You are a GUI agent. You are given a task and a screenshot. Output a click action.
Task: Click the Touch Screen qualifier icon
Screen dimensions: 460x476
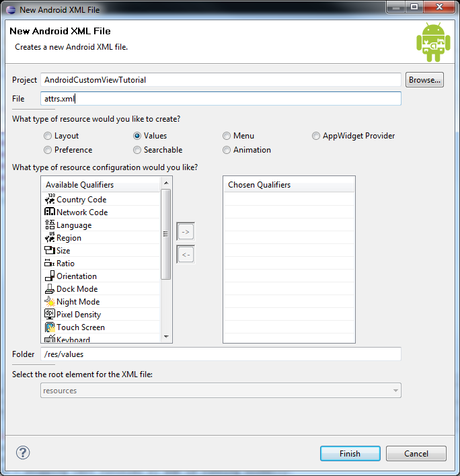(x=50, y=327)
